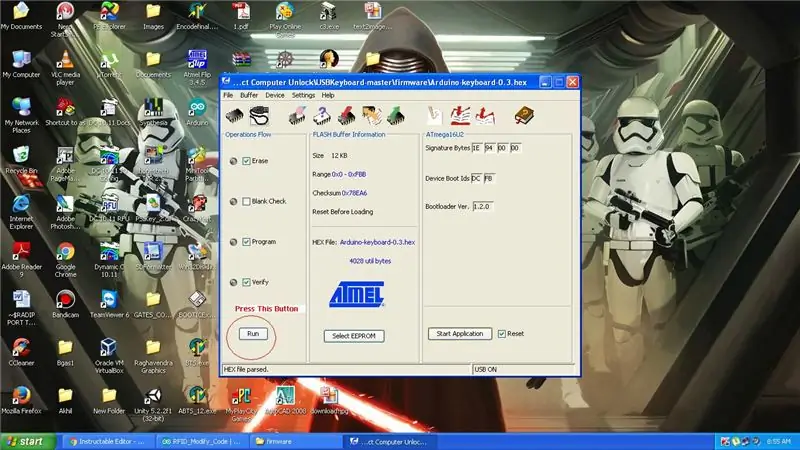Click the Load HEX File open-book icon
Viewport: 800px width, 450px height.
[x=460, y=116]
